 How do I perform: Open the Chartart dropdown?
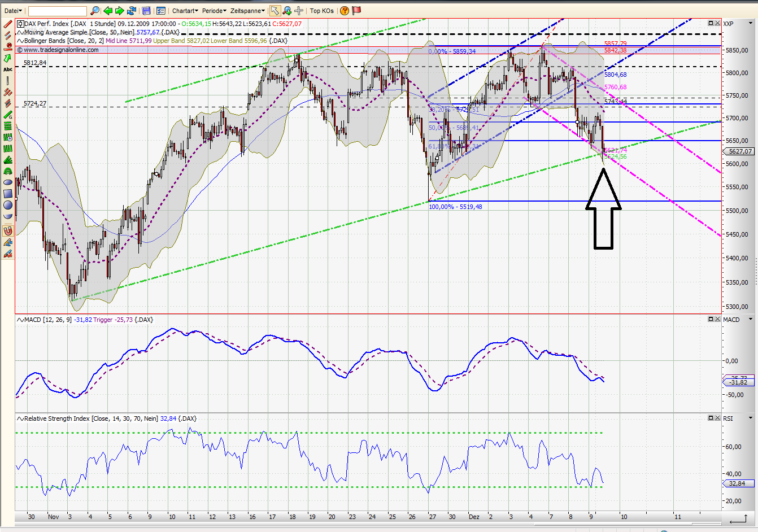185,10
